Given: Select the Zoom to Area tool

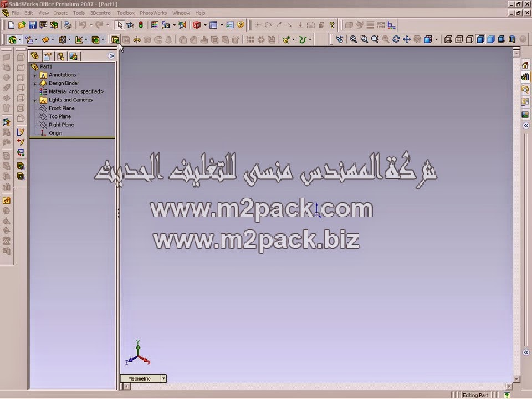Looking at the screenshot, I should click(364, 39).
